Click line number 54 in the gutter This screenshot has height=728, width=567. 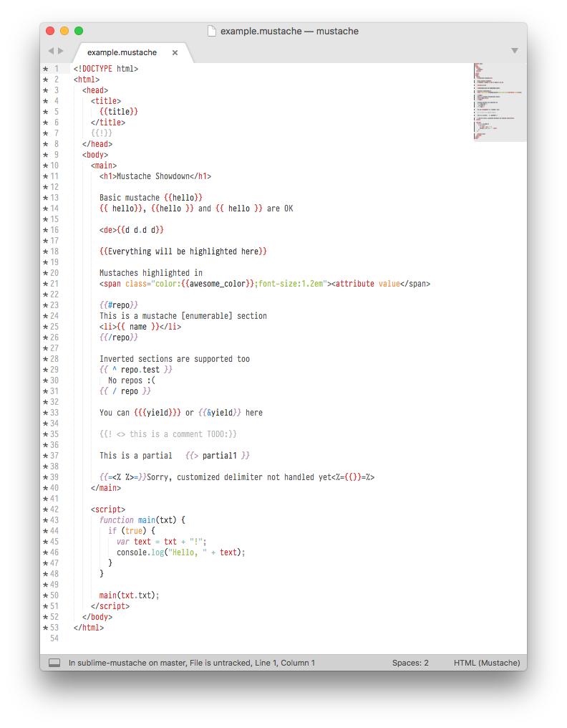point(54,638)
